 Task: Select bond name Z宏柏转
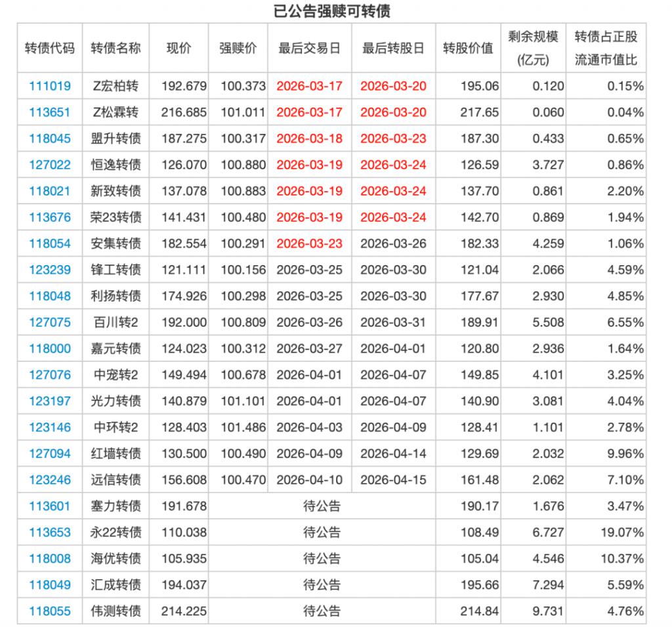pyautogui.click(x=115, y=86)
